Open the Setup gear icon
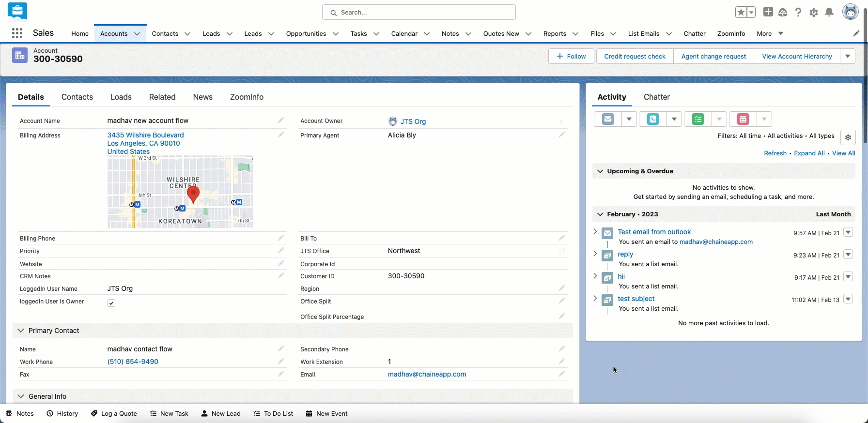The width and height of the screenshot is (868, 423). click(814, 12)
